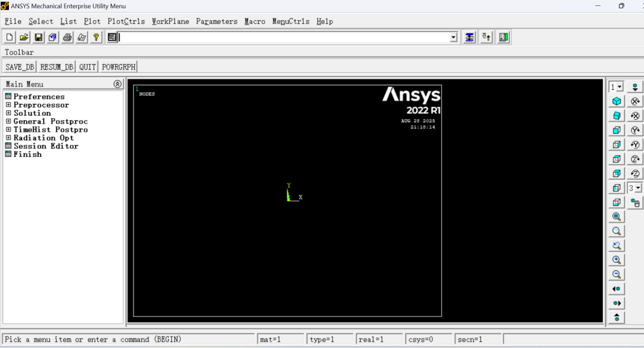Launch the report generator icon
644x348 pixels.
(x=82, y=38)
